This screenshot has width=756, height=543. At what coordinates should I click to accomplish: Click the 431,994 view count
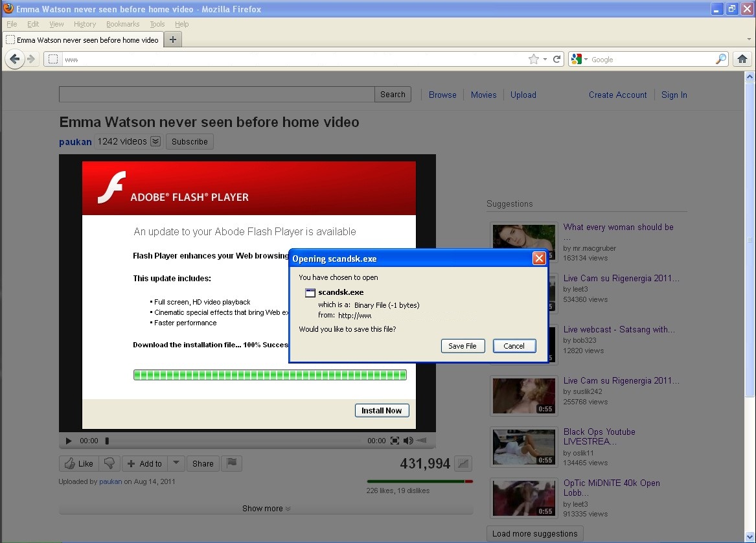click(x=425, y=463)
